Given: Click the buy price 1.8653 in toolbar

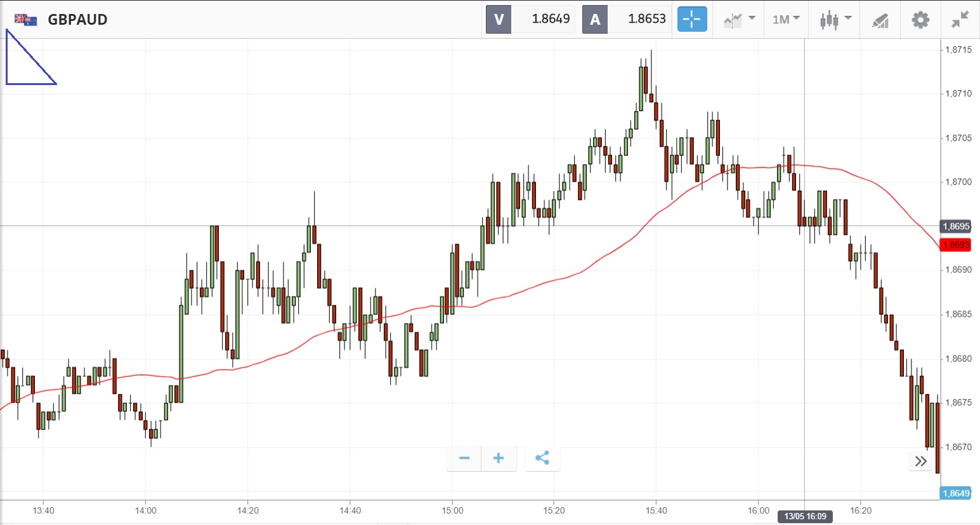Looking at the screenshot, I should (x=647, y=19).
